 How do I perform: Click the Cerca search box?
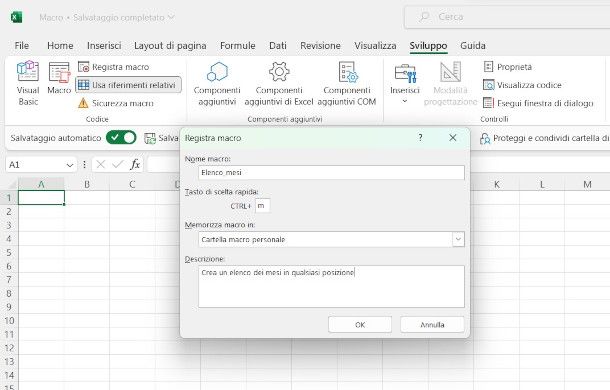tap(507, 17)
